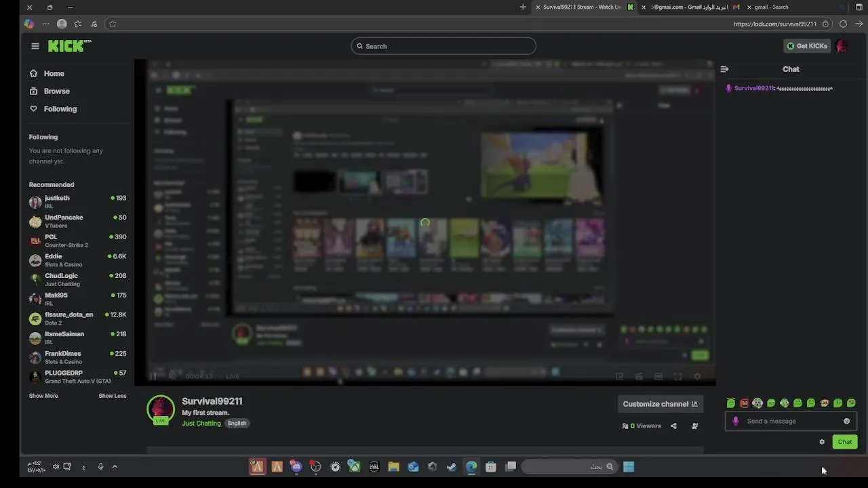The height and width of the screenshot is (488, 868).
Task: Click the 0 Viewers count
Action: click(x=642, y=426)
